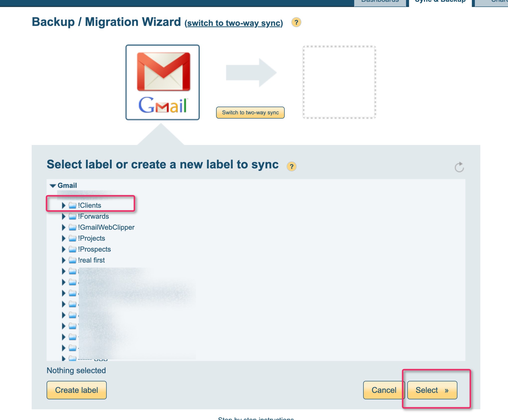
Task: Click the Cancel button
Action: 384,390
